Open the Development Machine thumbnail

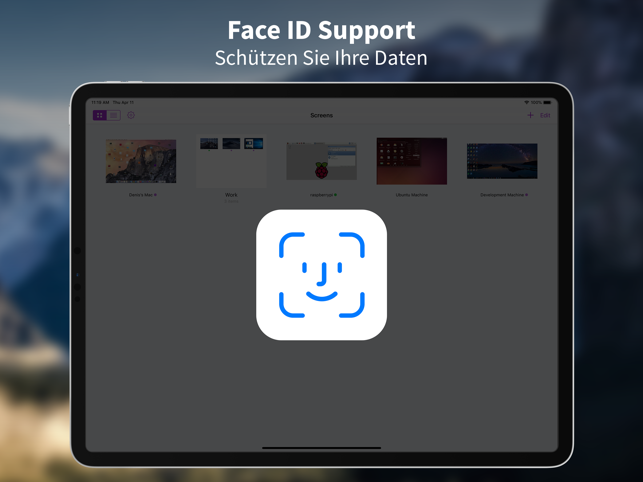502,161
